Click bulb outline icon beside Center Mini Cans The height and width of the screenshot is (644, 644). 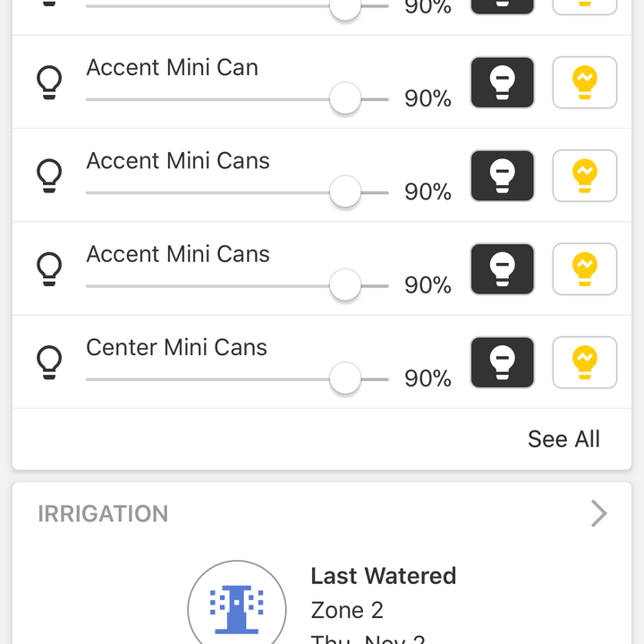tap(49, 362)
